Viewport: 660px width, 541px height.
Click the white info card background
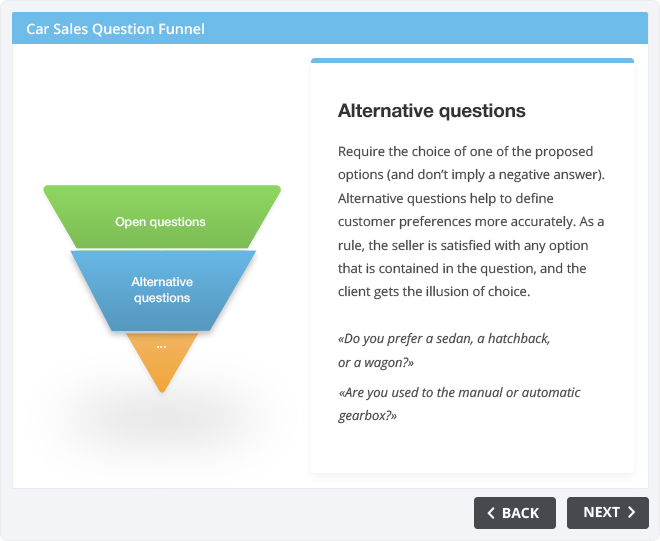click(x=472, y=450)
